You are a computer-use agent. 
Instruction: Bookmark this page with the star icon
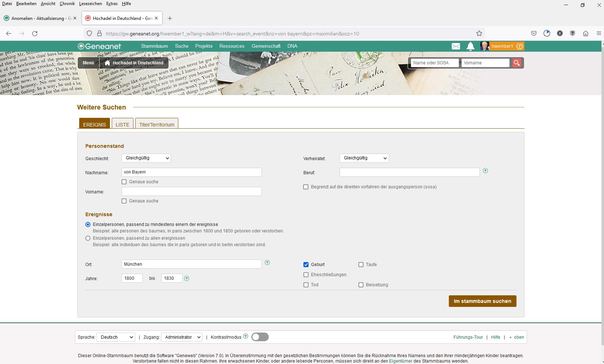tap(479, 34)
